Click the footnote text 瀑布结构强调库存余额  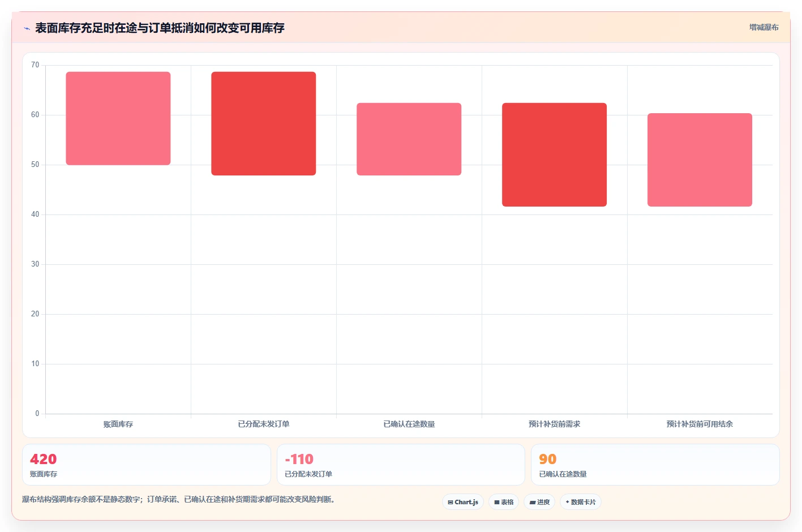pos(178,500)
